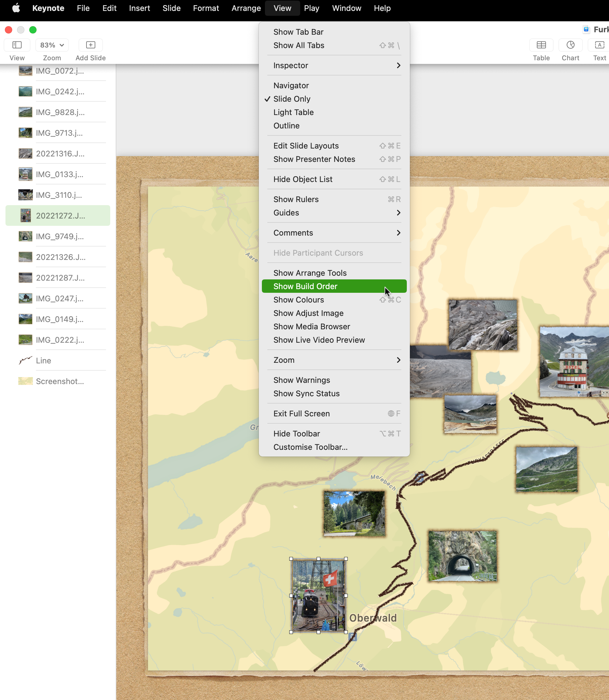
Task: Choose Show Colours
Action: tap(334, 300)
